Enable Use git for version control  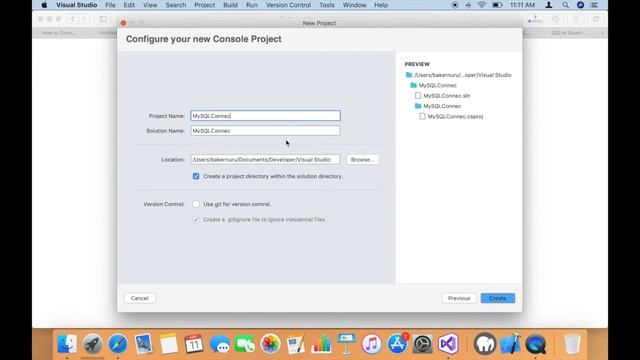point(196,204)
